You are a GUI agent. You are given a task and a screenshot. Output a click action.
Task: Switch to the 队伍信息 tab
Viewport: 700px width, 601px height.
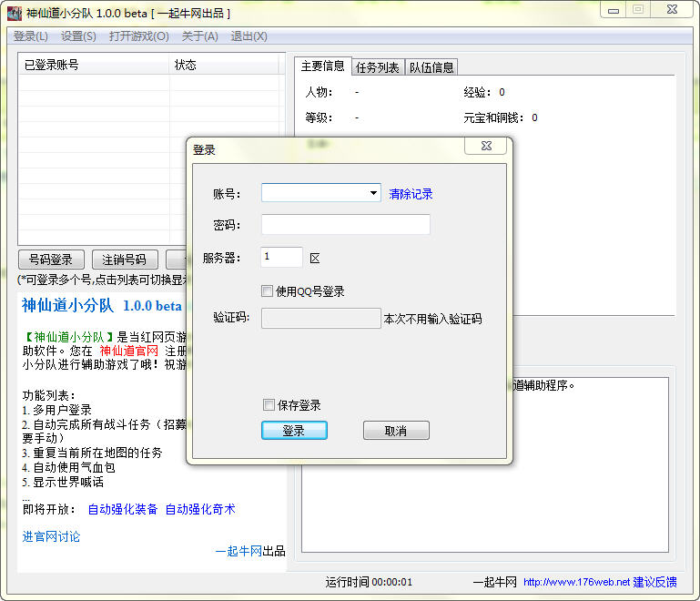click(431, 67)
